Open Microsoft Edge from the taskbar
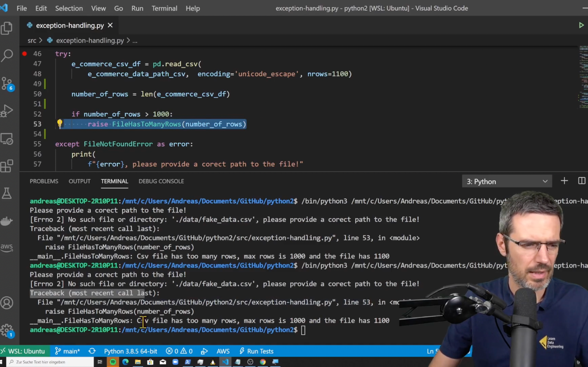This screenshot has width=588, height=367. coord(125,362)
